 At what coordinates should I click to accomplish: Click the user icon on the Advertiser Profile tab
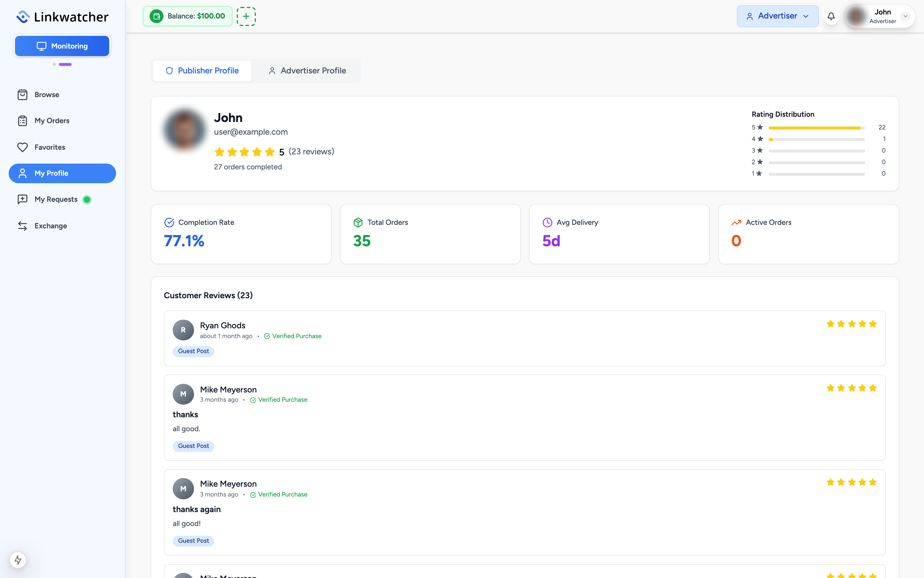272,71
